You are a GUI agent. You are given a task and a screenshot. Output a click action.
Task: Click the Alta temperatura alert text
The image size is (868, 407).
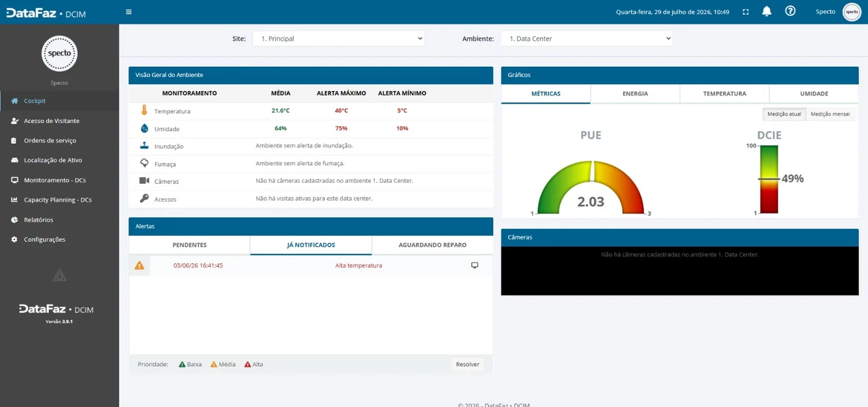tap(359, 266)
